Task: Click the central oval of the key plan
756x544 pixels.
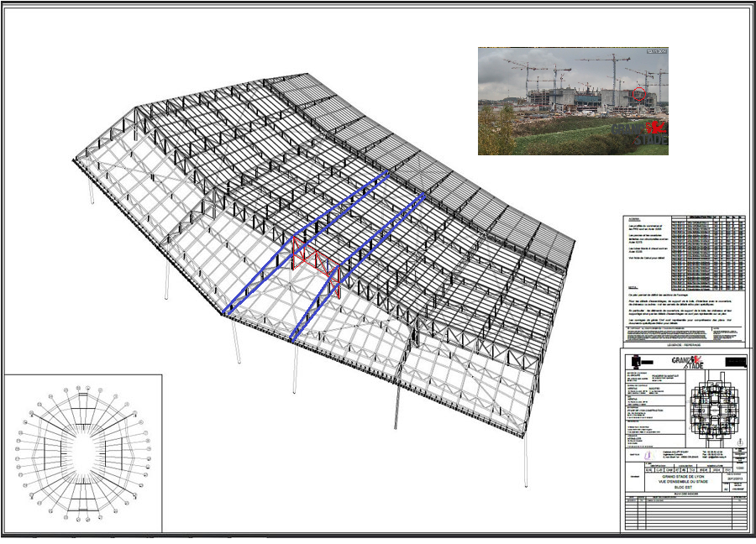Action: (x=82, y=452)
